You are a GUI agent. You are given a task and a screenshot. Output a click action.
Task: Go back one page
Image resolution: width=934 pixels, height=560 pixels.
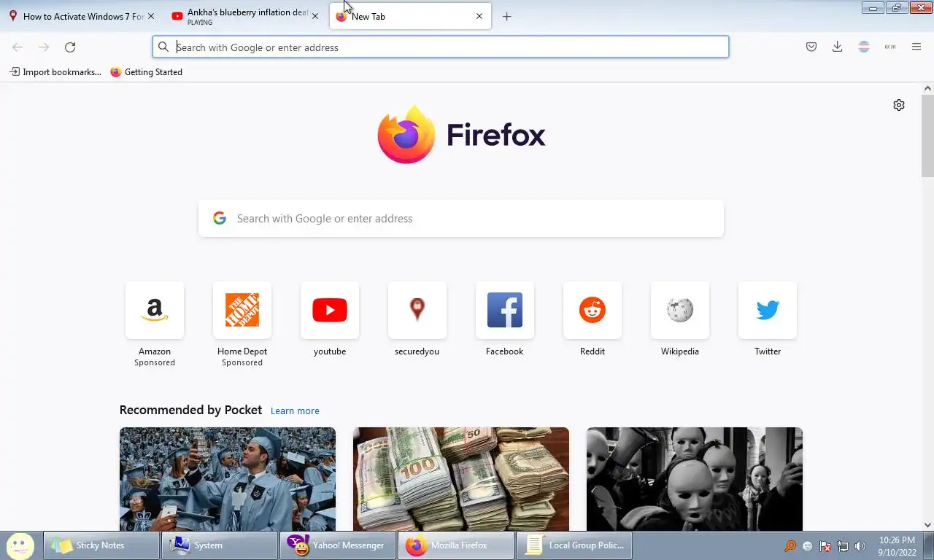pos(18,47)
